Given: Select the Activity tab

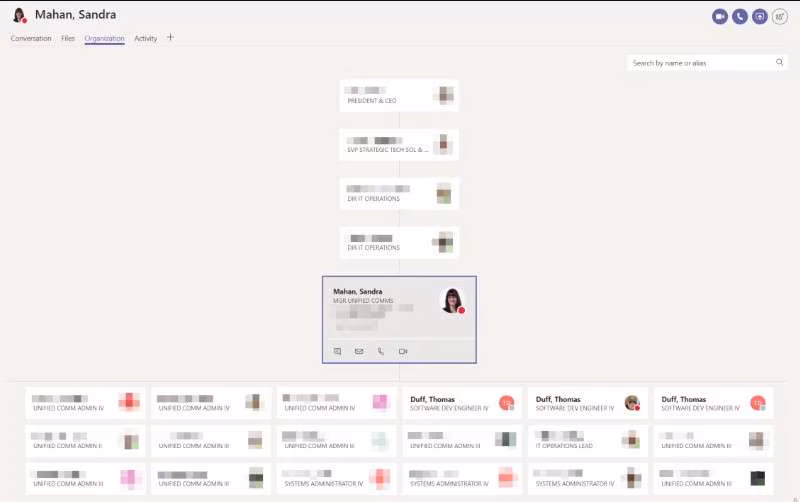Looking at the screenshot, I should [145, 38].
